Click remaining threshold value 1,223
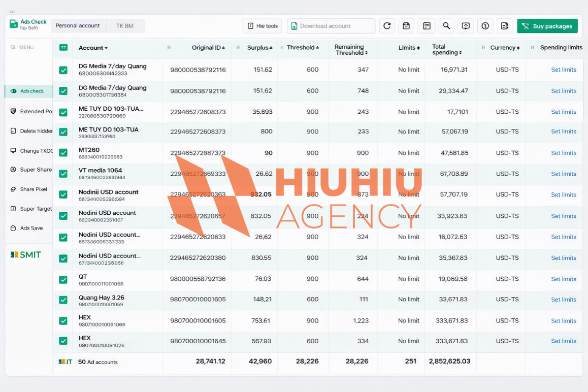 (x=361, y=321)
